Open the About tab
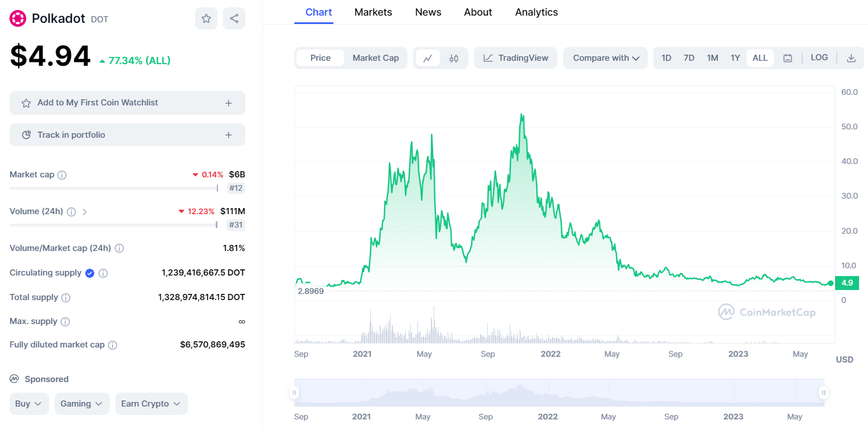Image resolution: width=868 pixels, height=430 pixels. click(478, 12)
